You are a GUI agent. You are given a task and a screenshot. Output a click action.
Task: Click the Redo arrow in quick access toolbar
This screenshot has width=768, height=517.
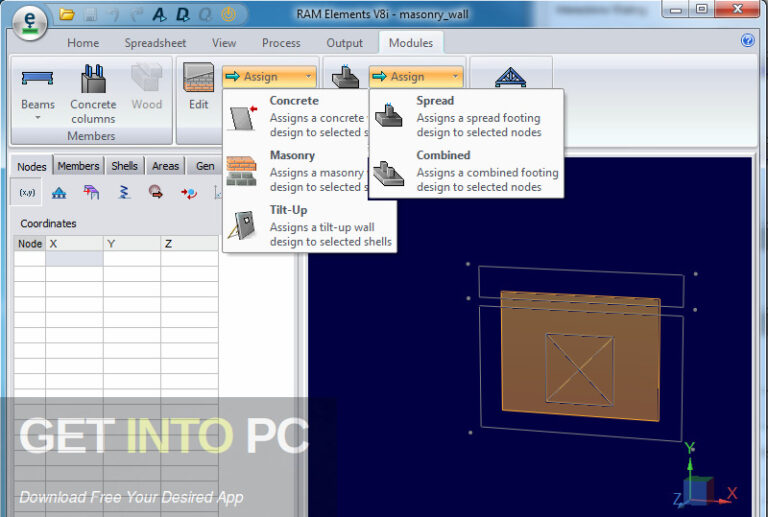pyautogui.click(x=136, y=15)
